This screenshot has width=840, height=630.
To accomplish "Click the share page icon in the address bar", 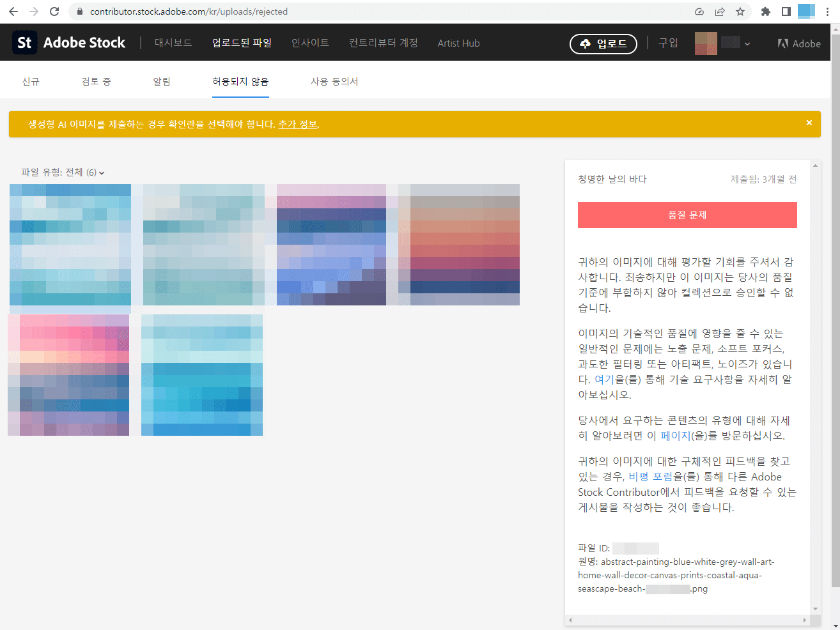I will tap(720, 12).
